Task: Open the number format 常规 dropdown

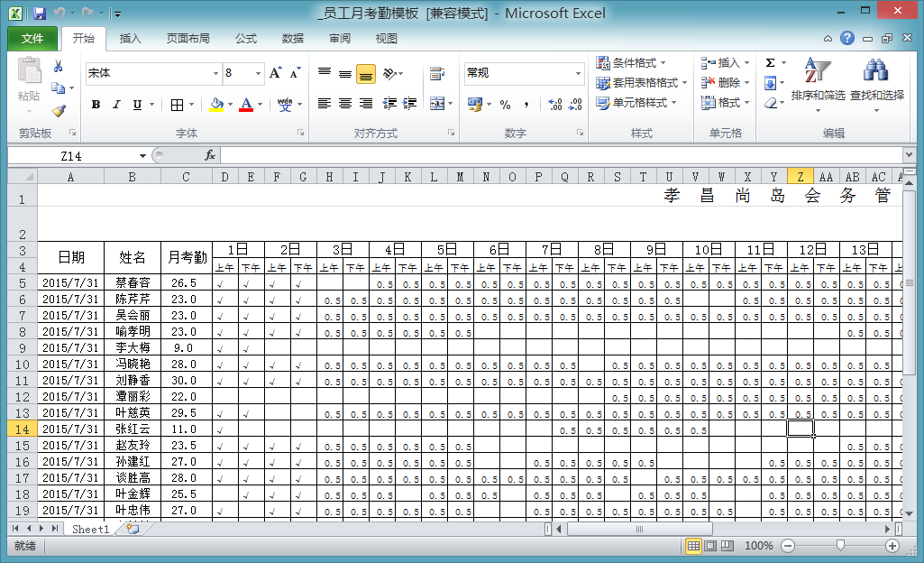Action: (579, 73)
